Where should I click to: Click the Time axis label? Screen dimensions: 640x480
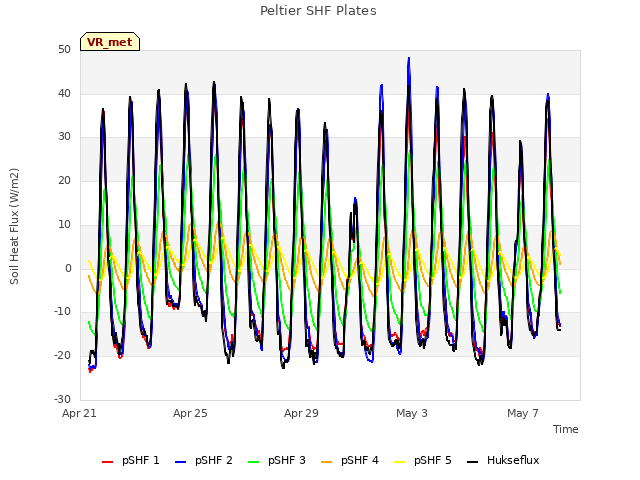pos(566,429)
